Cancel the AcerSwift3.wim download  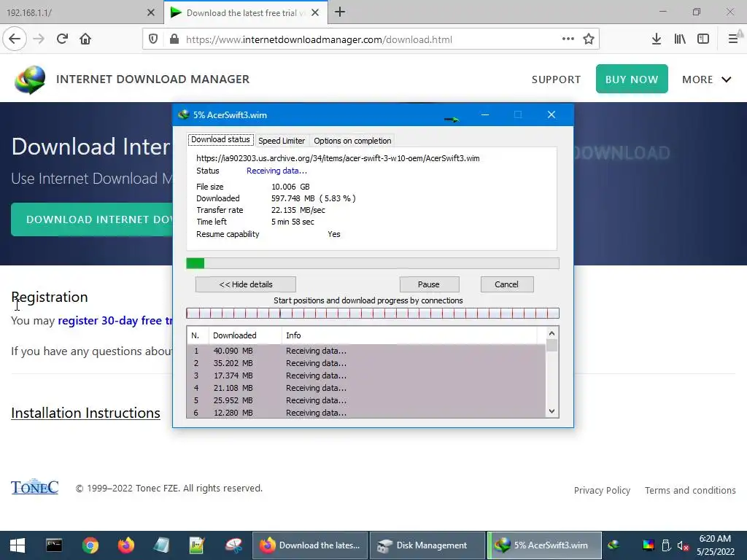(506, 284)
